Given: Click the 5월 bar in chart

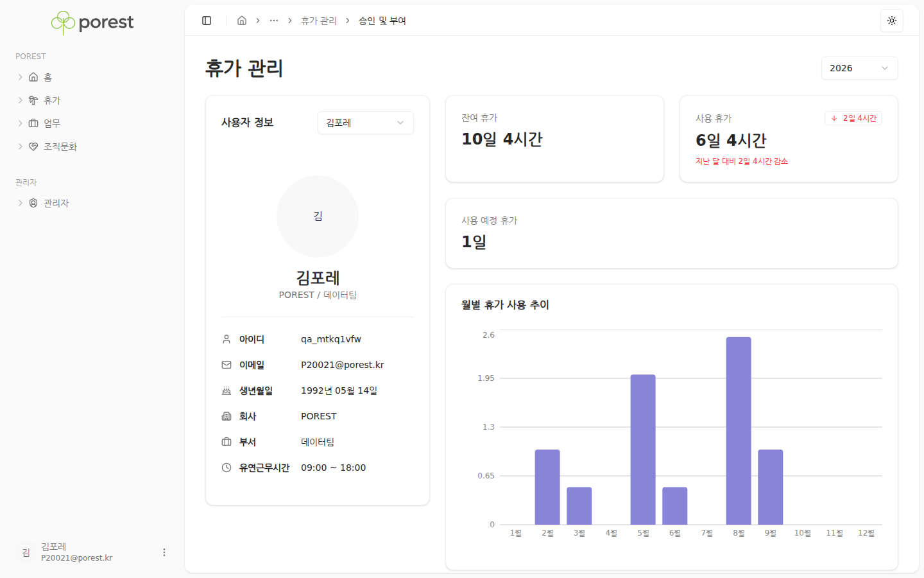Looking at the screenshot, I should [x=643, y=450].
